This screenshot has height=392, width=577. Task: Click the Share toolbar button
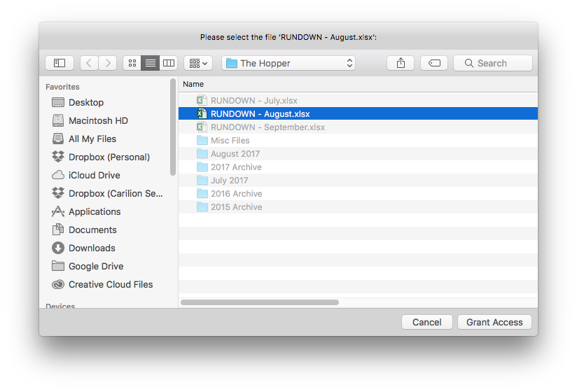(x=401, y=63)
